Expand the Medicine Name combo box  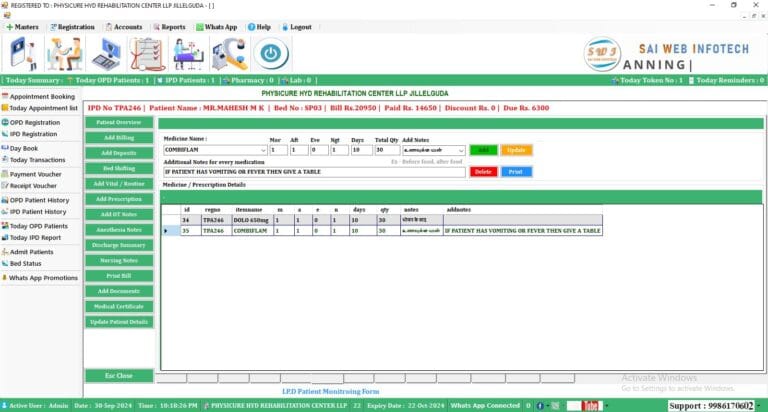coord(263,150)
